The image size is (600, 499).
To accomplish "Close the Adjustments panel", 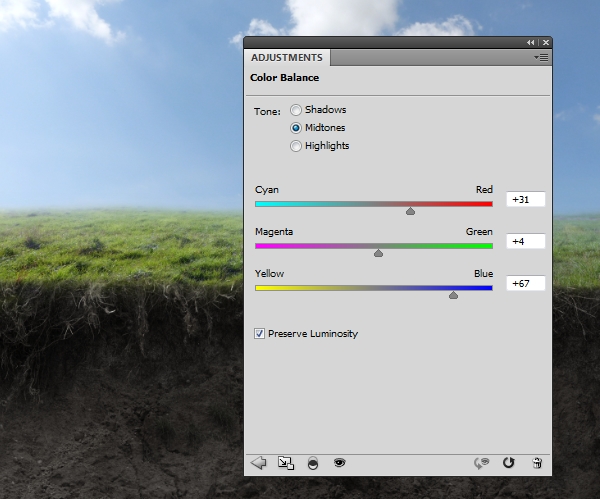I will (546, 42).
